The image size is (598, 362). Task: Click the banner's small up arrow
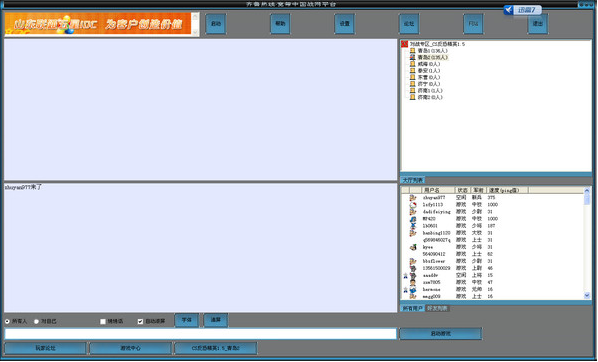(195, 17)
